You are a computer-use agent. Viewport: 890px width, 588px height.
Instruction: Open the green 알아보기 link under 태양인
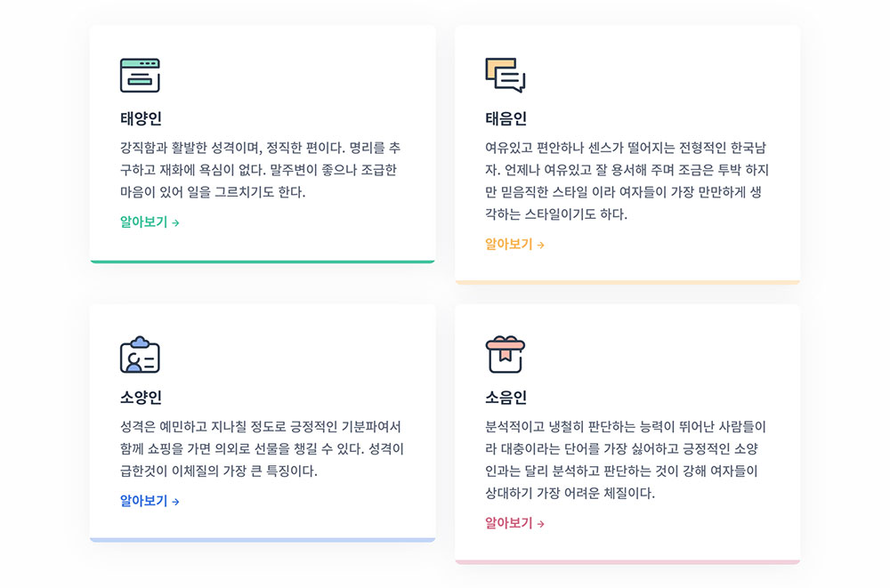click(150, 222)
